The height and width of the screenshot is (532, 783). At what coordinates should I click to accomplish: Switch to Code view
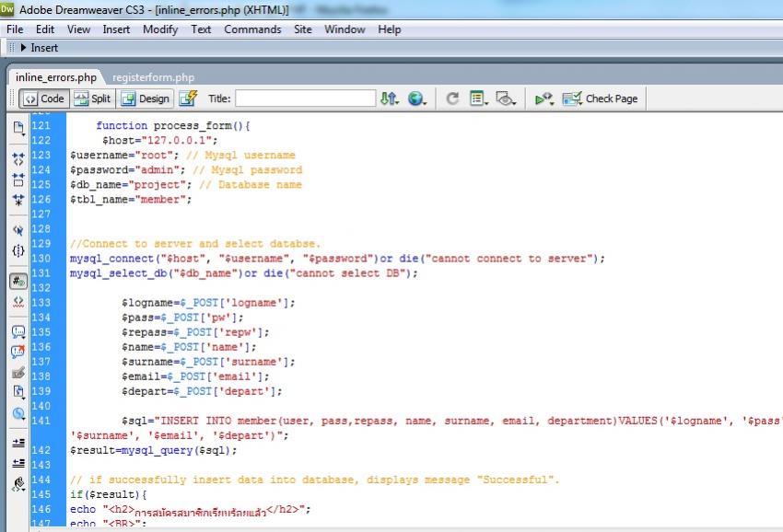click(x=44, y=98)
